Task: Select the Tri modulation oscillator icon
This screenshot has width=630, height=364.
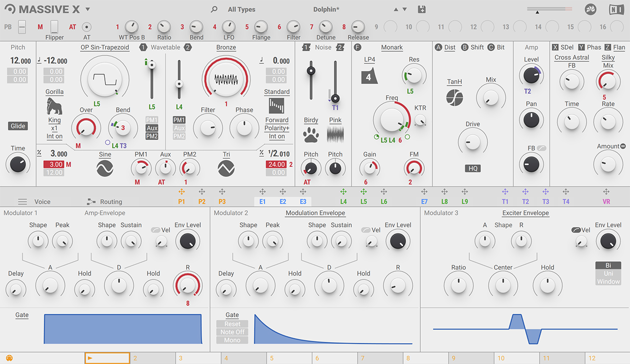Action: [226, 169]
